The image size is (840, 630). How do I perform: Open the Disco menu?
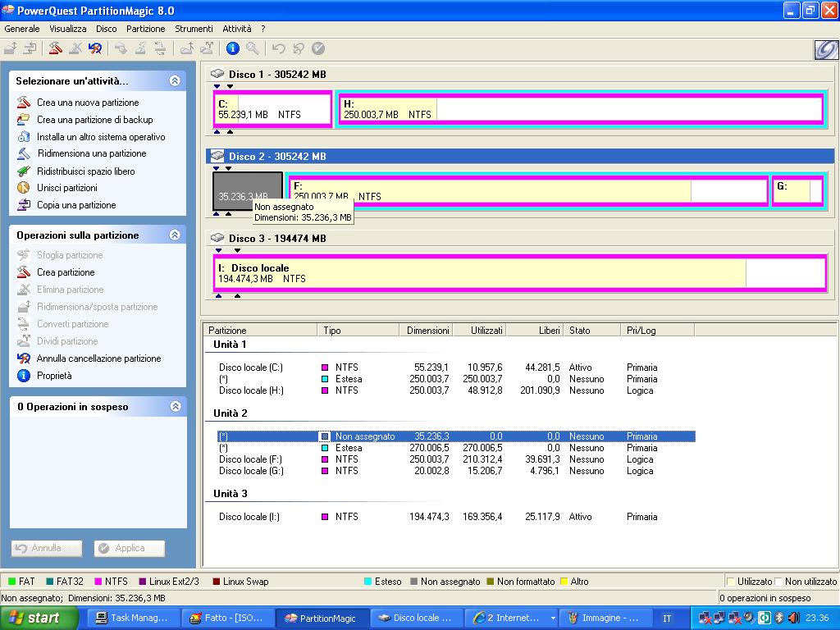(x=107, y=29)
